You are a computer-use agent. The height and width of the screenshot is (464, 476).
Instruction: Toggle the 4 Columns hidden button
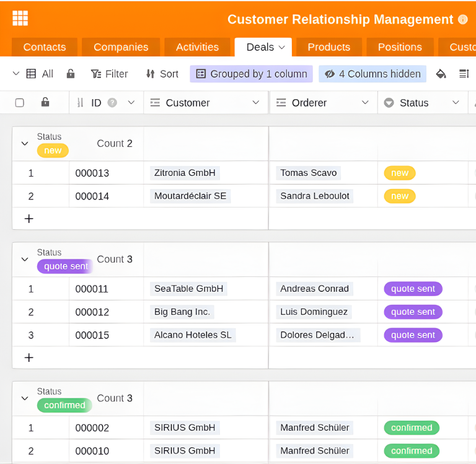(372, 74)
